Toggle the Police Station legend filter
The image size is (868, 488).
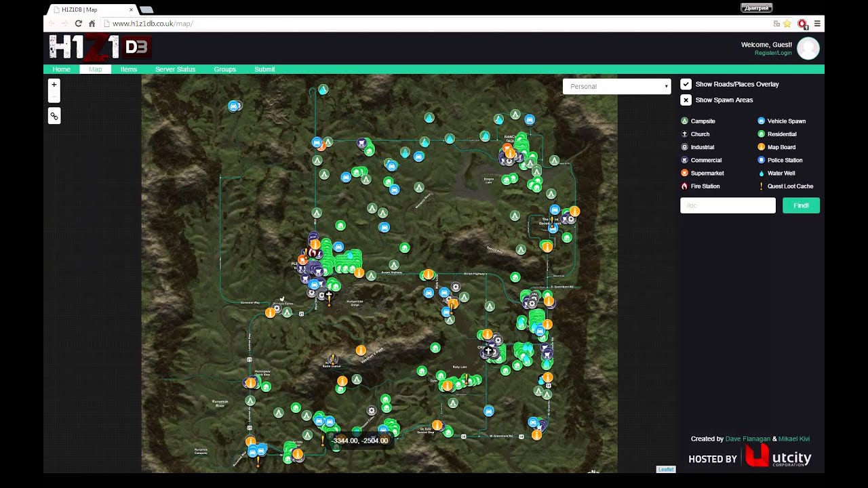pyautogui.click(x=780, y=160)
